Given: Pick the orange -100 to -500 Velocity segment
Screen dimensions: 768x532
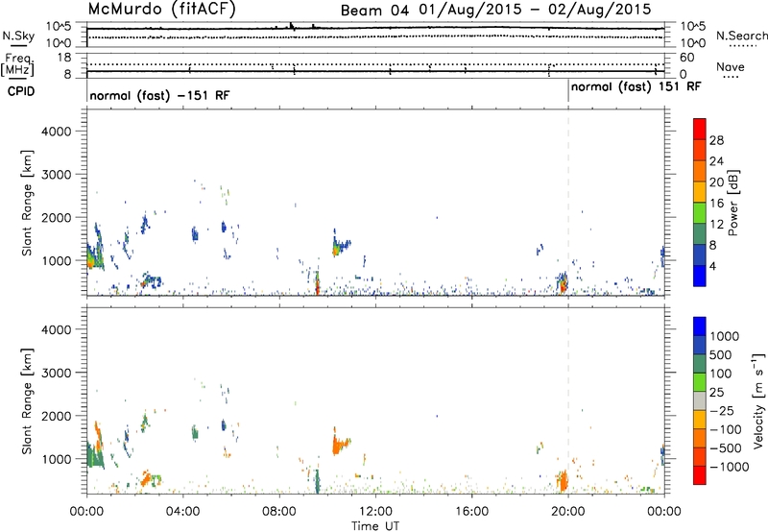Looking at the screenshot, I should tap(700, 438).
